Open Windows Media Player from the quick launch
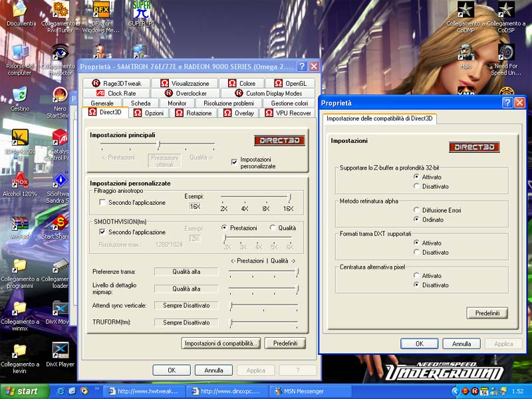Screen dimensions: 532x399 tap(84, 391)
